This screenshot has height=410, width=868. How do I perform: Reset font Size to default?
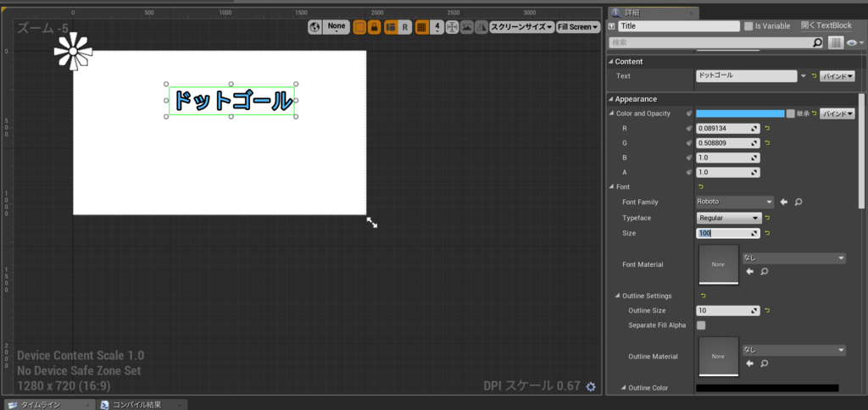point(767,234)
